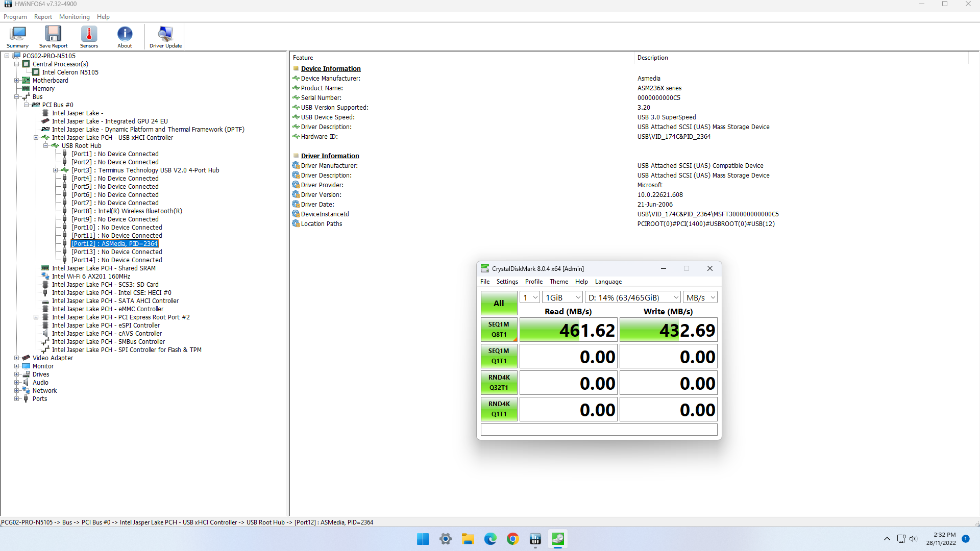Collapse the PCI Bus #0 node

click(27, 105)
